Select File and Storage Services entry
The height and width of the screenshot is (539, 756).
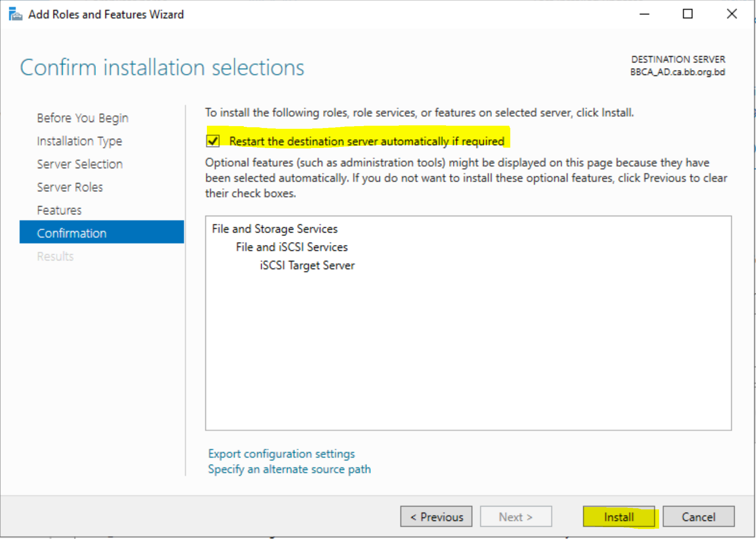tap(275, 229)
